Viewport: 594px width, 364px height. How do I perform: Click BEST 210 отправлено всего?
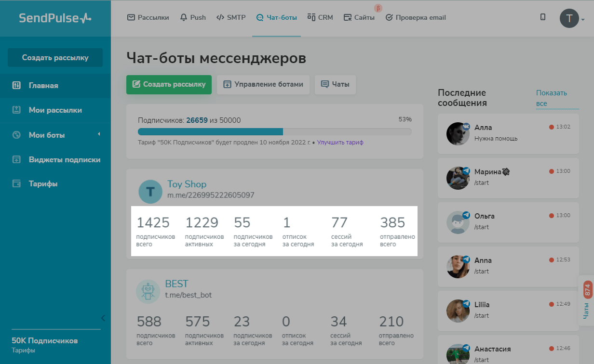[x=396, y=330]
